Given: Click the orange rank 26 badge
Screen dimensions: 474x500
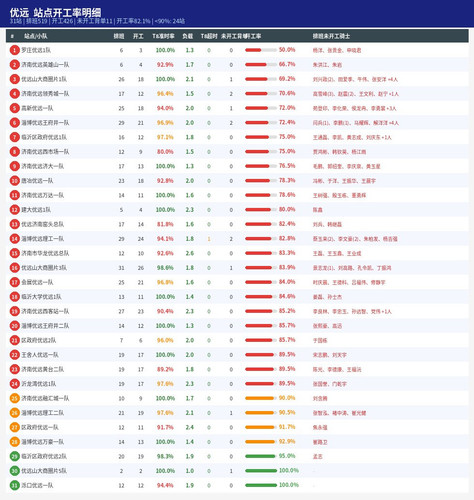Looking at the screenshot, I should [14, 413].
